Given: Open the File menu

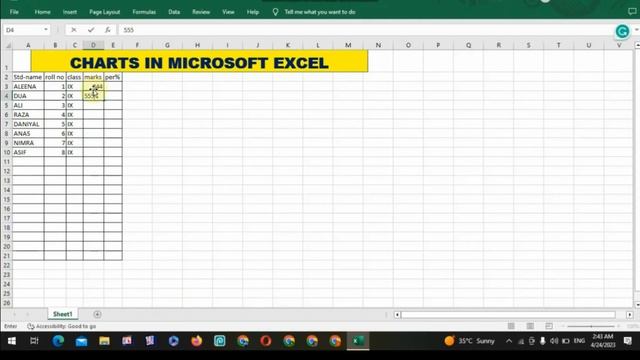Looking at the screenshot, I should tap(14, 12).
